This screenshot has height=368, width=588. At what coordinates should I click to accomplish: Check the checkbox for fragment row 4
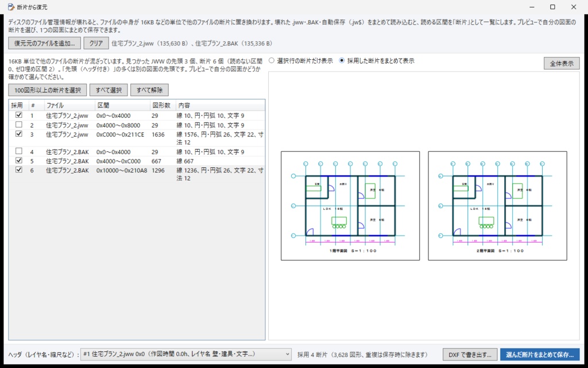(19, 151)
